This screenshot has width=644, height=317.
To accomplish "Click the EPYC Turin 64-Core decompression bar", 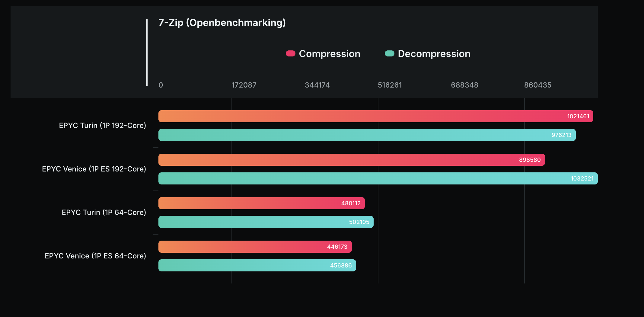I will tap(266, 222).
